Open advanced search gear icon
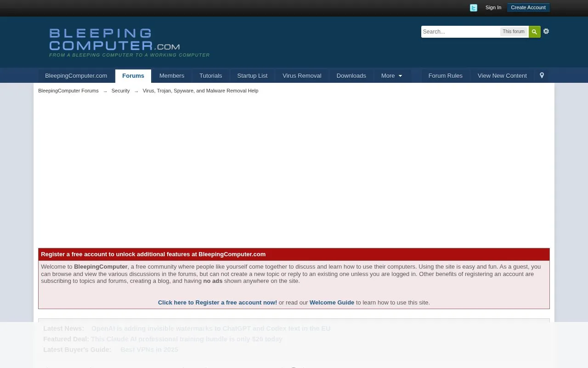 point(546,31)
